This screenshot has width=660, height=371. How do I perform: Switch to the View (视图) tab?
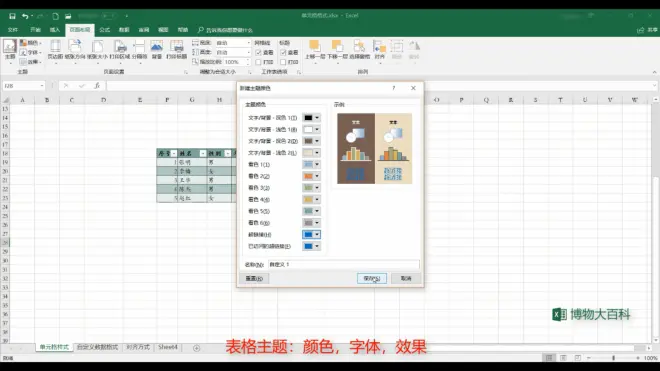(163, 30)
